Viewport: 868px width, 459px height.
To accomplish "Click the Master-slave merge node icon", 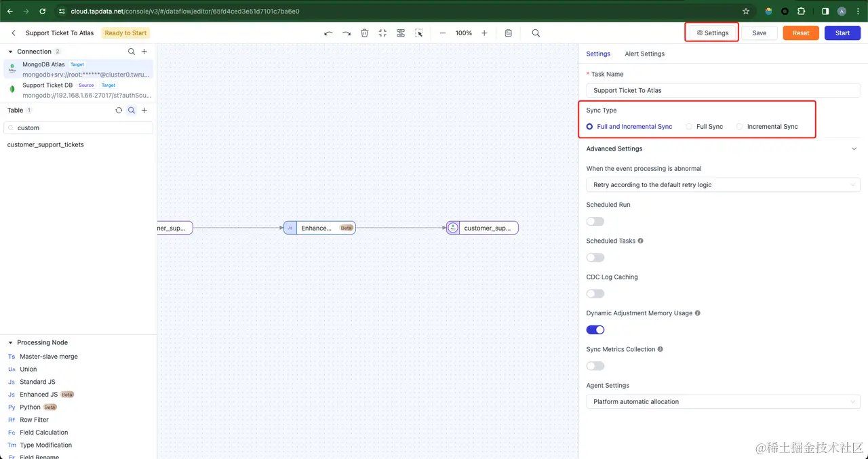I will point(12,357).
